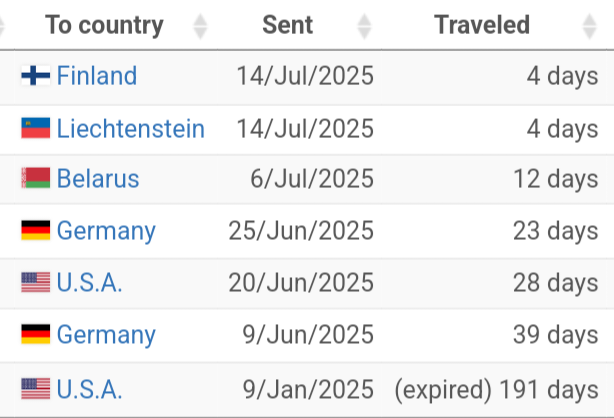Open the U.S.A. link traveled 28 days

pyautogui.click(x=89, y=282)
